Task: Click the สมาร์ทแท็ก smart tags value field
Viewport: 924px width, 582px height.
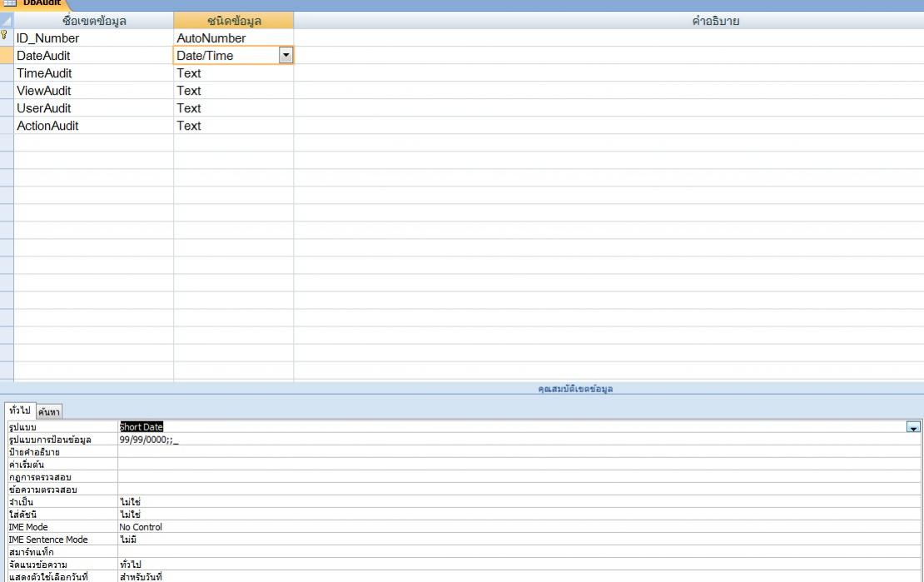Action: pyautogui.click(x=519, y=552)
